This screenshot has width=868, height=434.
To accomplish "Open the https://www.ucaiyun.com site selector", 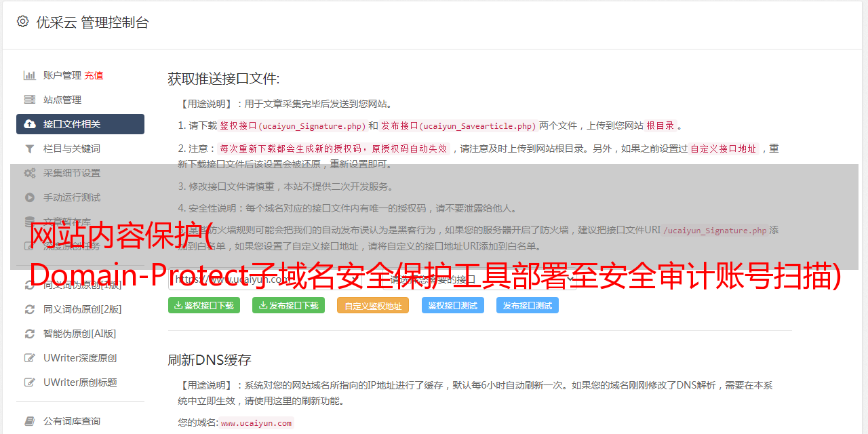I will click(x=265, y=279).
